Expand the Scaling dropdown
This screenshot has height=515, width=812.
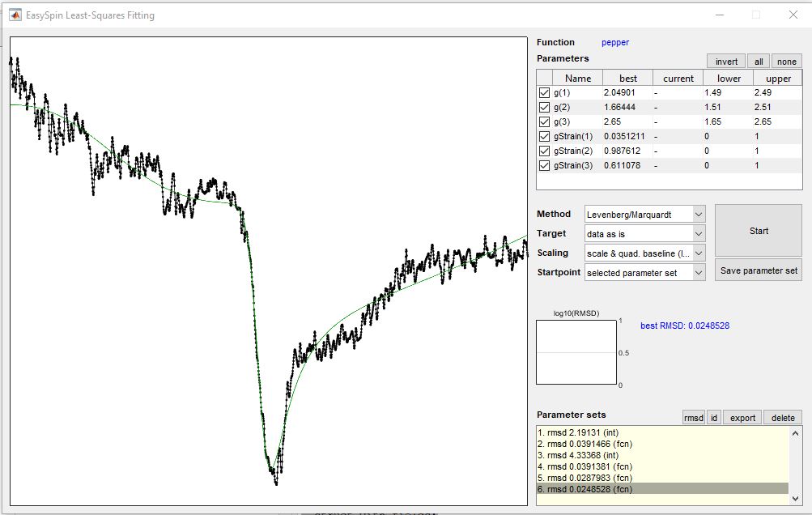644,253
